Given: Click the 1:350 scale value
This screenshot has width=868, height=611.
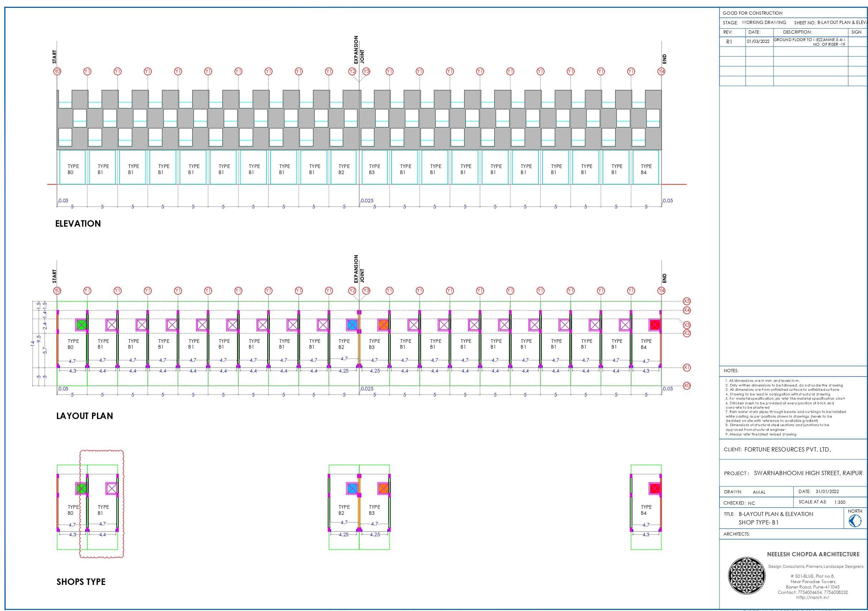Looking at the screenshot, I should pyautogui.click(x=840, y=502).
